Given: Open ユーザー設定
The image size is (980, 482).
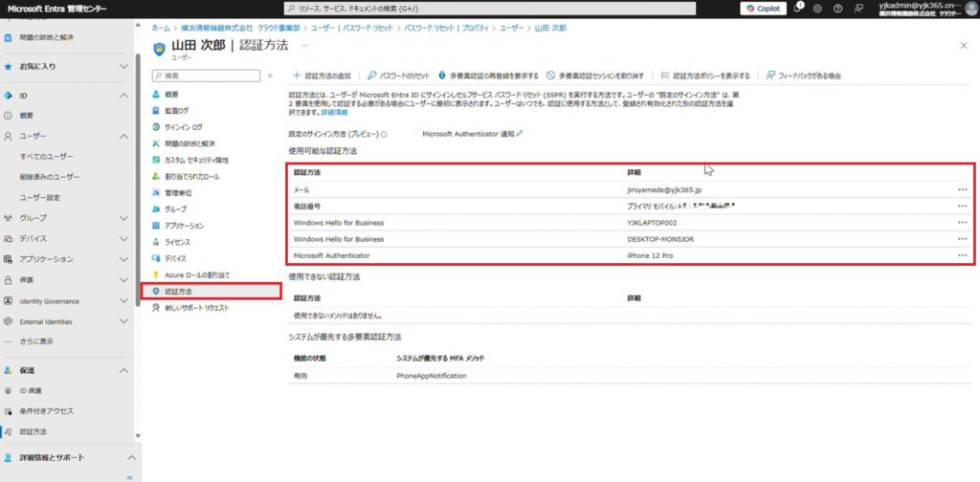Looking at the screenshot, I should (40, 198).
